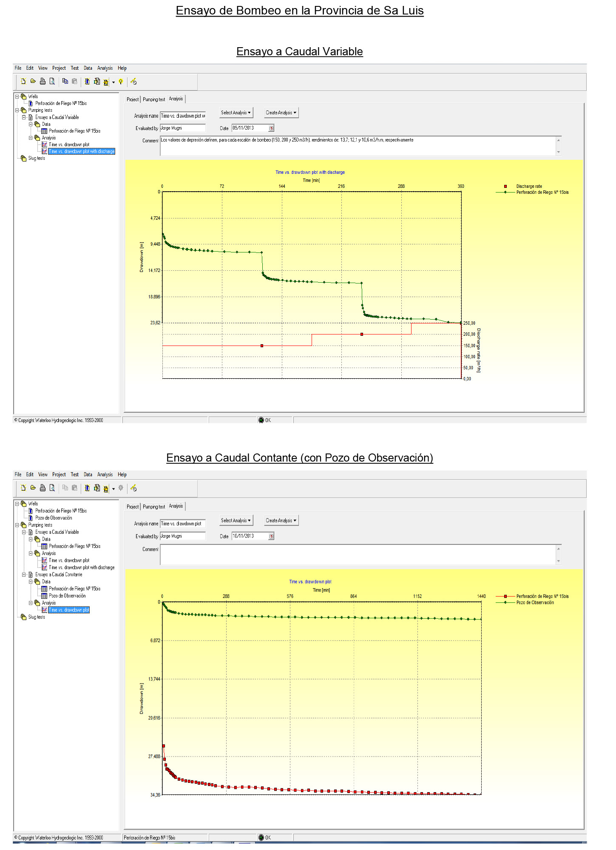Select Pozo de Observación data table under Caudal Constante

tap(67, 596)
